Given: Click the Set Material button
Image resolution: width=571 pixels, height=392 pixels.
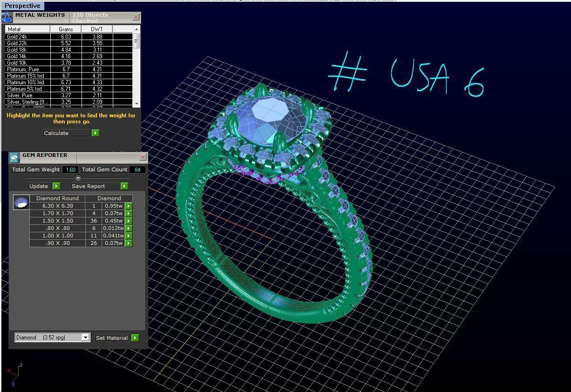Looking at the screenshot, I should (x=113, y=338).
